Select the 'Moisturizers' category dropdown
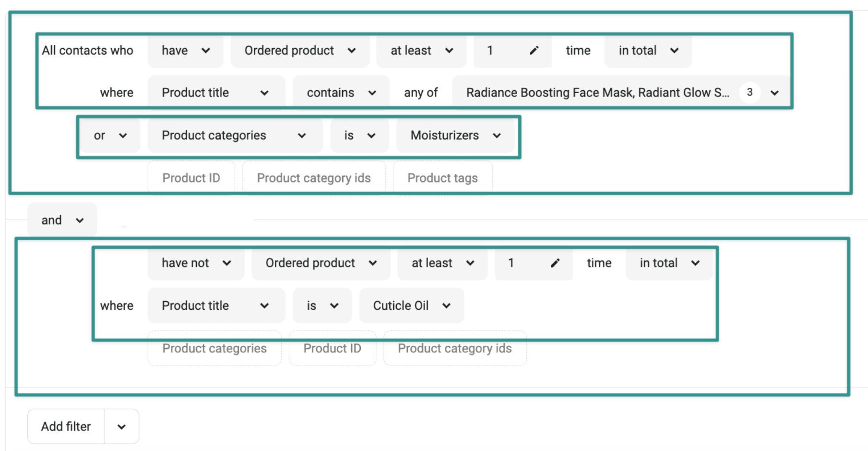Image resolution: width=868 pixels, height=451 pixels. tap(455, 135)
